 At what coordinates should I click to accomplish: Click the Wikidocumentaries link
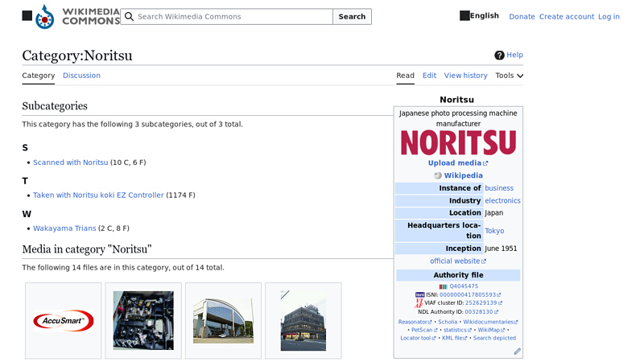(x=490, y=323)
